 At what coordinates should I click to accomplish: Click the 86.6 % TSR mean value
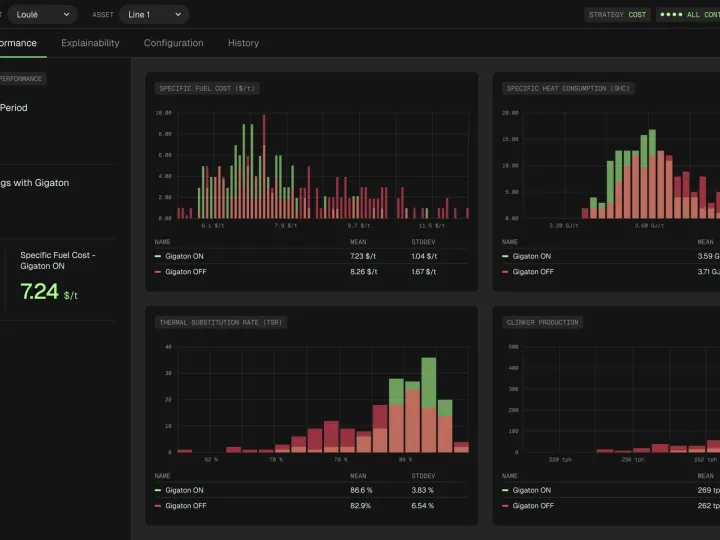(361, 490)
